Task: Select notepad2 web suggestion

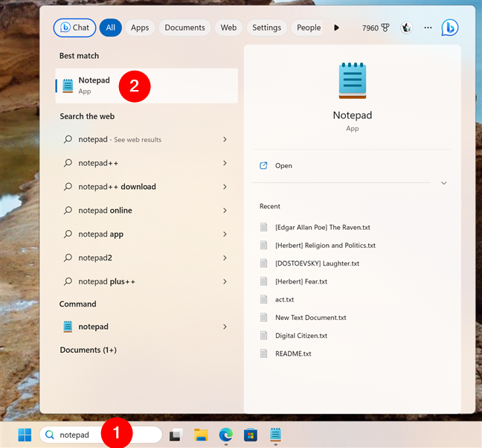Action: (147, 257)
